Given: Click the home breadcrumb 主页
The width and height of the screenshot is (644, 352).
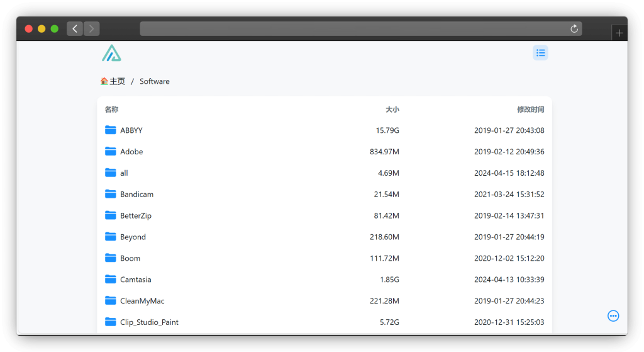Looking at the screenshot, I should pos(113,81).
